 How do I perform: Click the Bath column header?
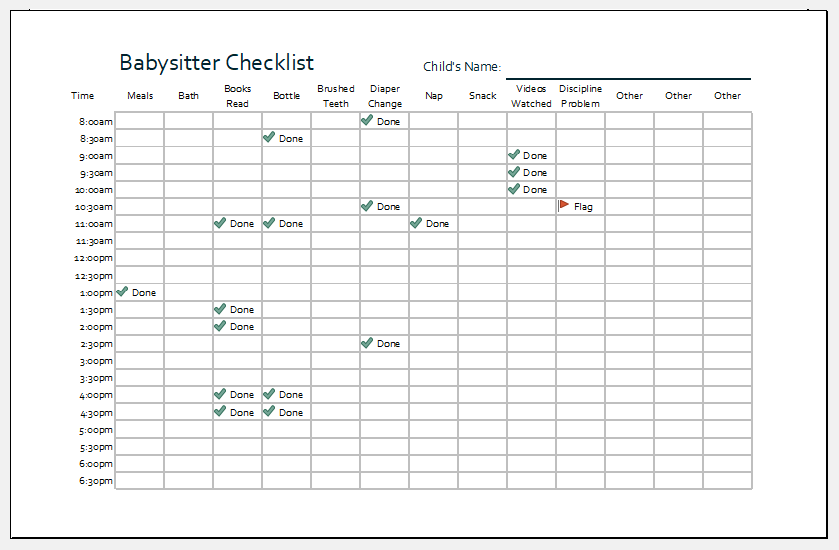click(188, 96)
